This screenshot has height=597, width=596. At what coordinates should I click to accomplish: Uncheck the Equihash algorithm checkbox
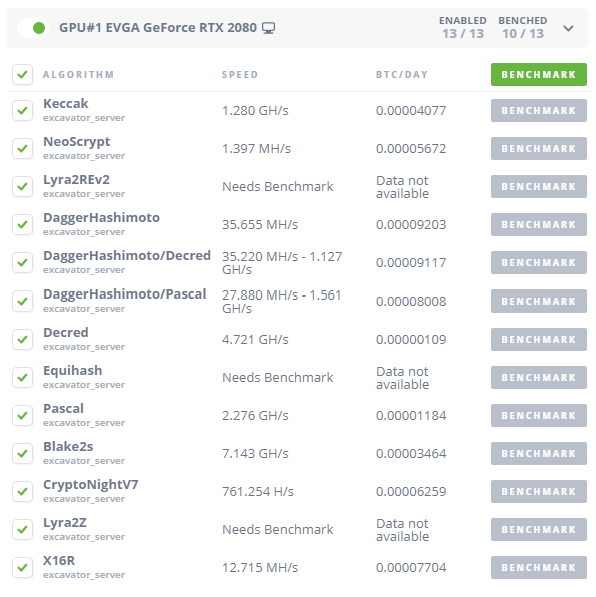pos(22,377)
